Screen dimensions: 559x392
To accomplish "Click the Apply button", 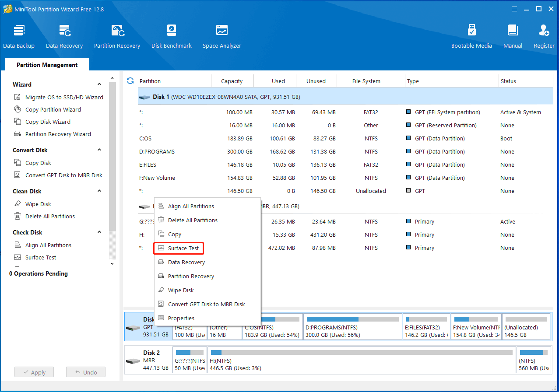I will point(34,372).
